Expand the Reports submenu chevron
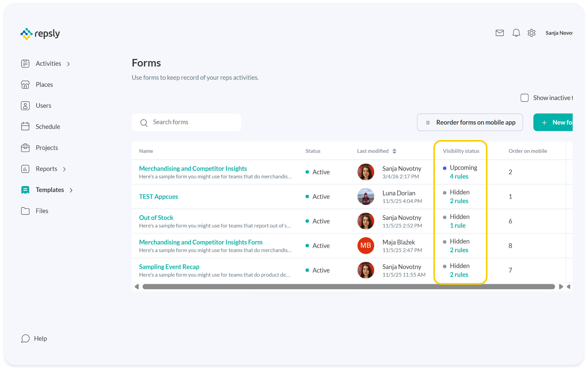The image size is (588, 371). (x=65, y=169)
